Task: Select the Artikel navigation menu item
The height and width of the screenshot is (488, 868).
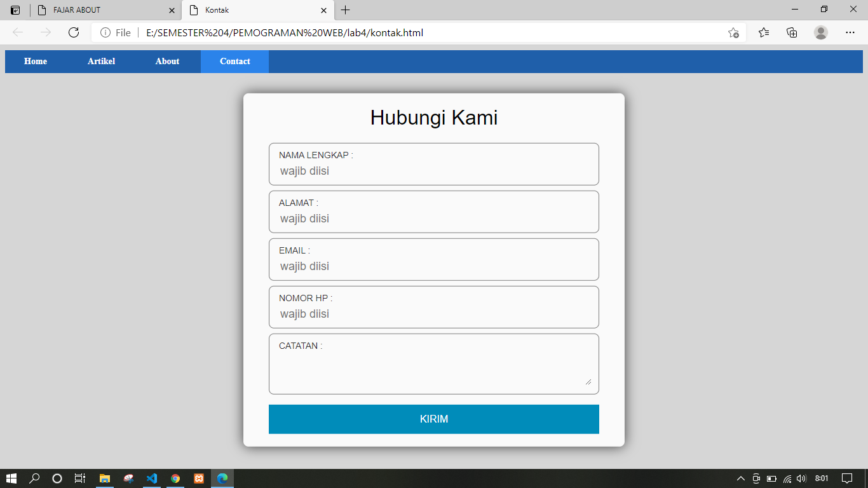Action: point(101,61)
